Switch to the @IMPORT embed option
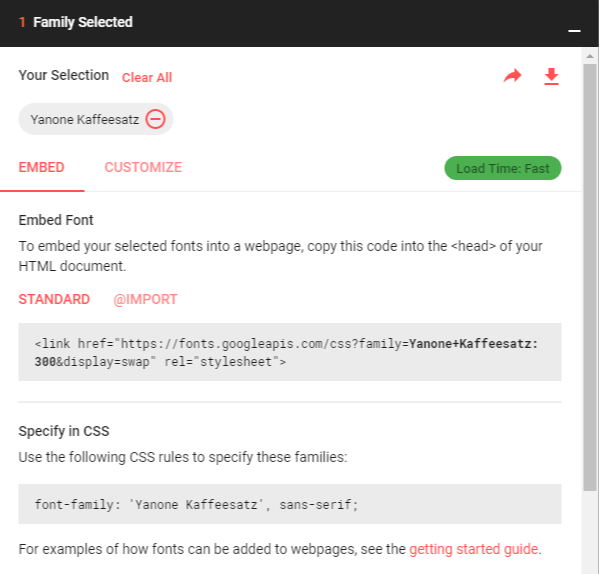The height and width of the screenshot is (574, 599). point(145,299)
